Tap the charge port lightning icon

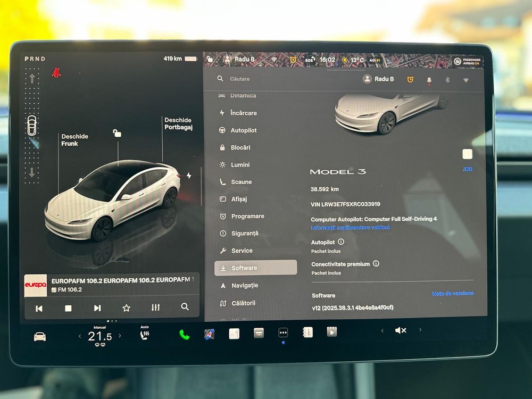pyautogui.click(x=189, y=176)
